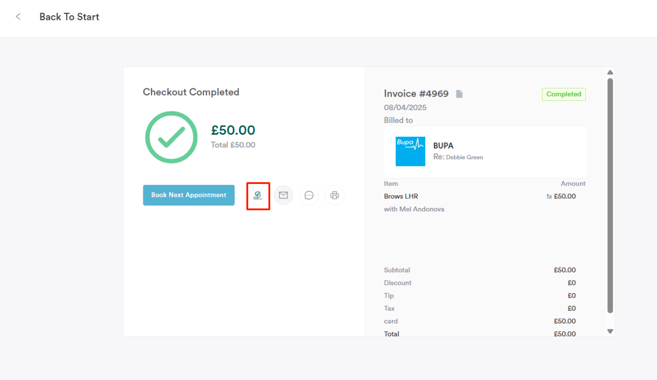
Task: Click Book Next Appointment button
Action: (189, 195)
